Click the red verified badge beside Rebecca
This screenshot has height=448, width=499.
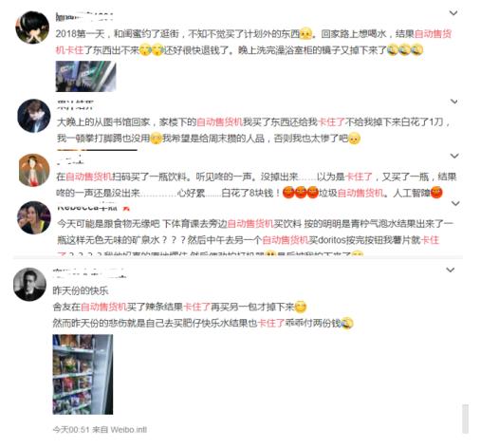click(x=126, y=208)
